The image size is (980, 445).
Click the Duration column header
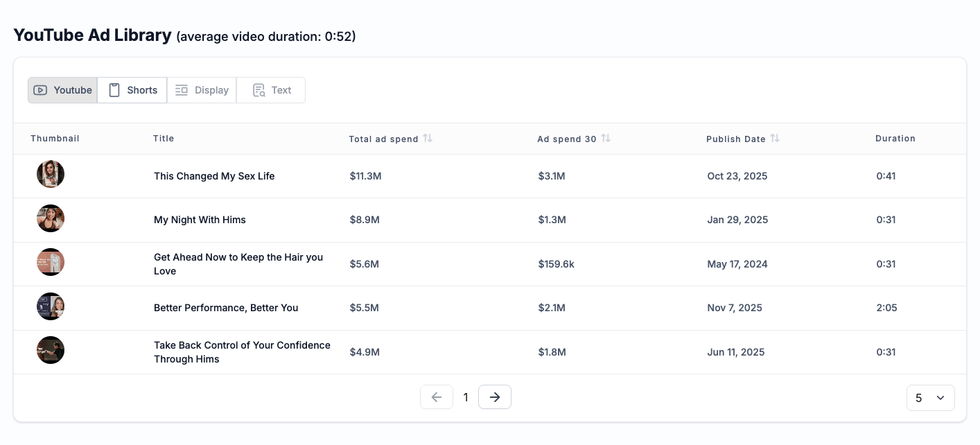click(x=895, y=139)
